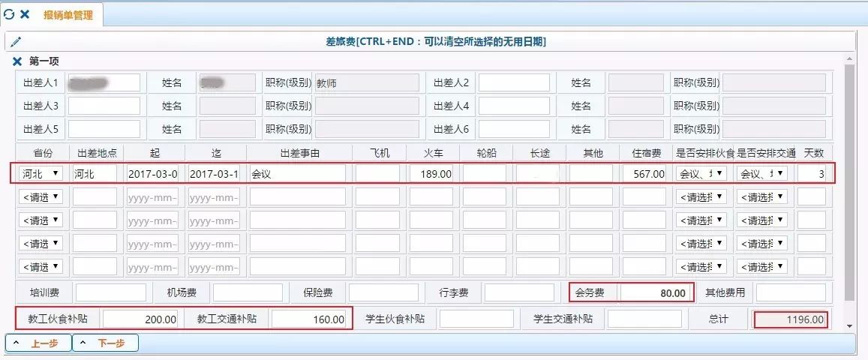Click 天数 field showing 3

click(812, 174)
